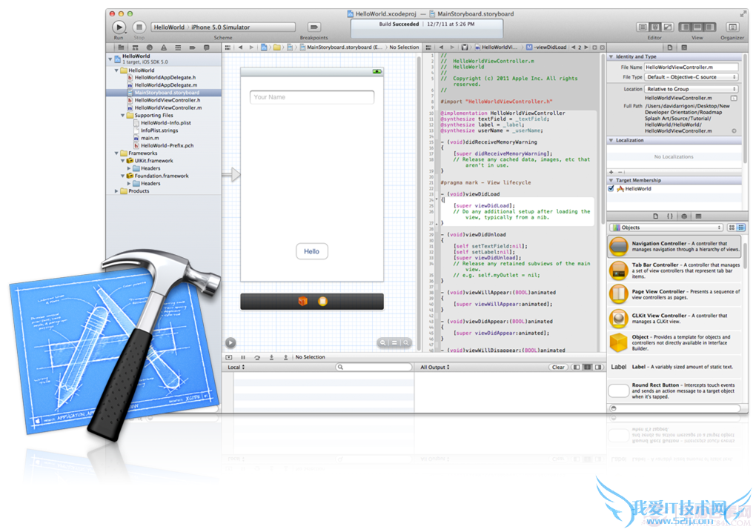Screen dimensions: 756x532
Task: Expand the Products folder
Action: pyautogui.click(x=116, y=191)
